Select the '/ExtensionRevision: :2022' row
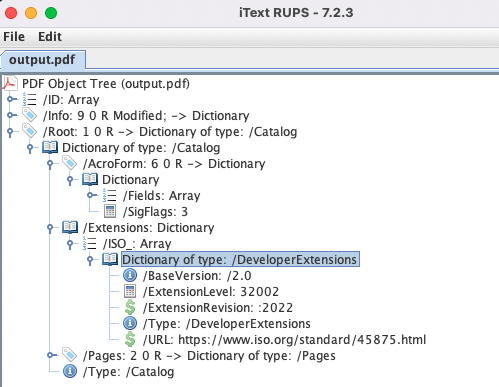This screenshot has width=499, height=387. pos(218,308)
